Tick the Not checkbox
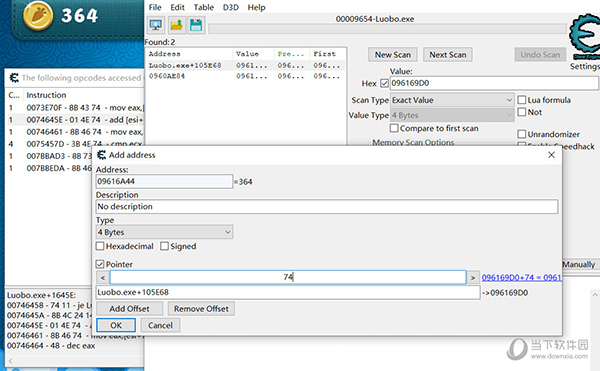Viewport: 600px width, 371px height. click(522, 112)
